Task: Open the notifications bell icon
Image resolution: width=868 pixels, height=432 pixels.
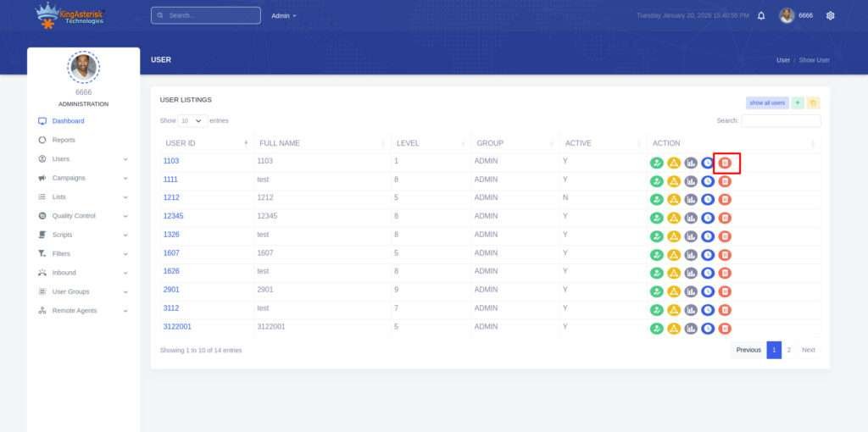Action: (761, 15)
